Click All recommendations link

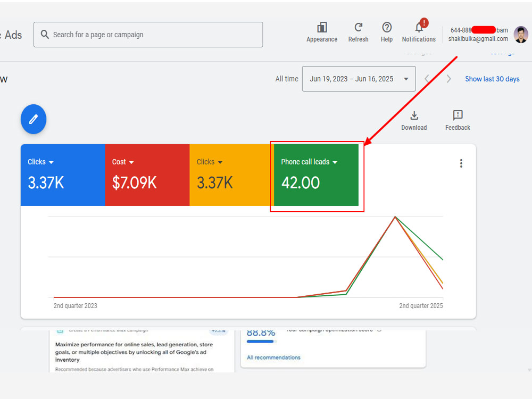click(273, 358)
